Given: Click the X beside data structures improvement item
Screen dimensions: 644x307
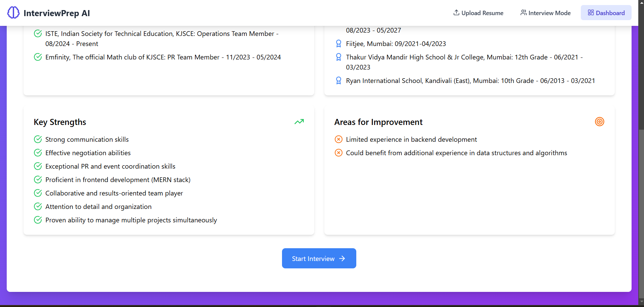Looking at the screenshot, I should point(338,152).
